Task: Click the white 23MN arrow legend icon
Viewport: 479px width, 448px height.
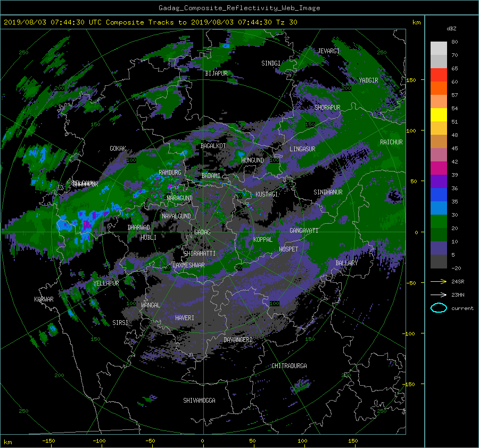Action: point(439,295)
